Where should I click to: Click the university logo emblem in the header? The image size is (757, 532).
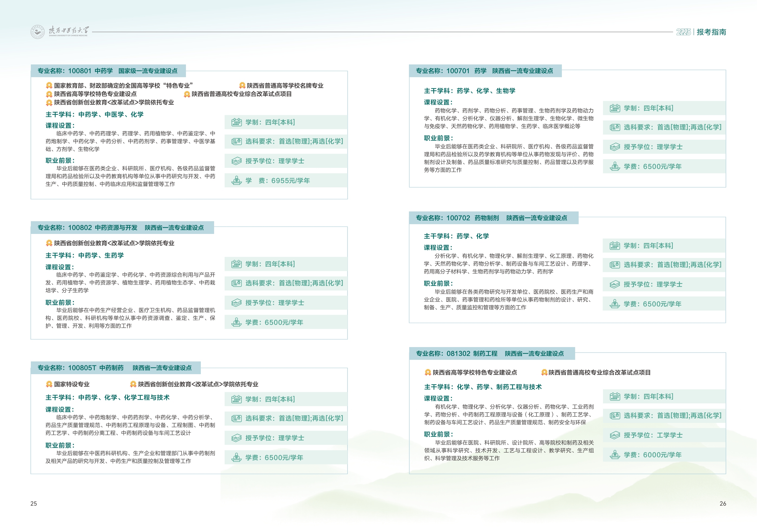click(37, 32)
